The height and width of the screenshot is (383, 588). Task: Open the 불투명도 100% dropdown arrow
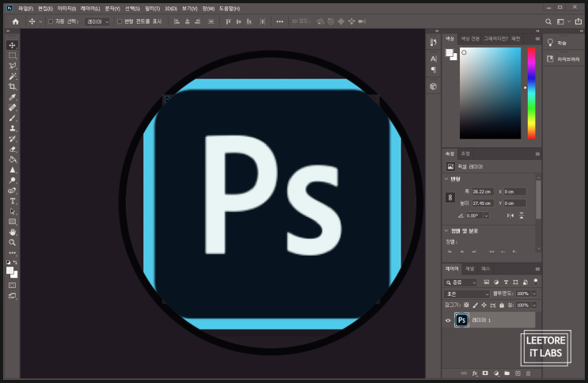click(x=534, y=294)
